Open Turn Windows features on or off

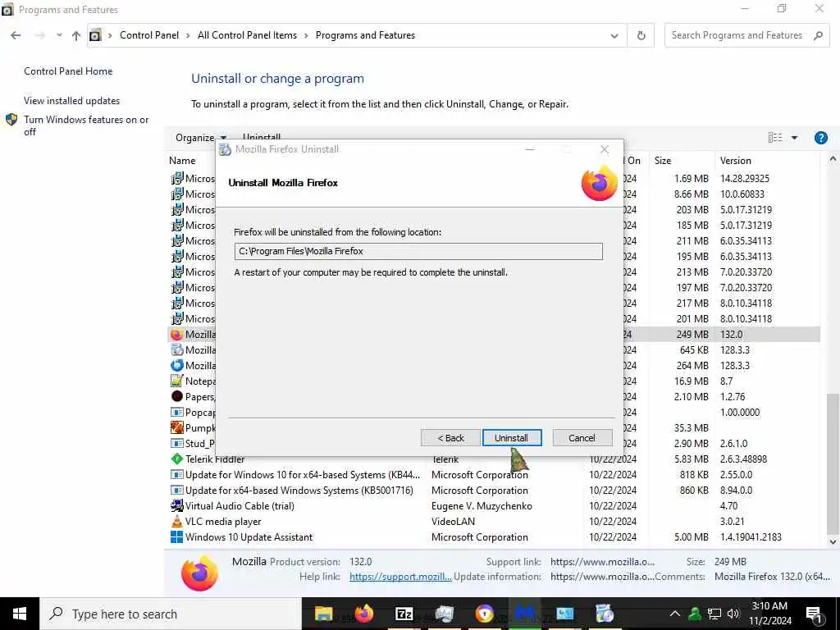86,126
